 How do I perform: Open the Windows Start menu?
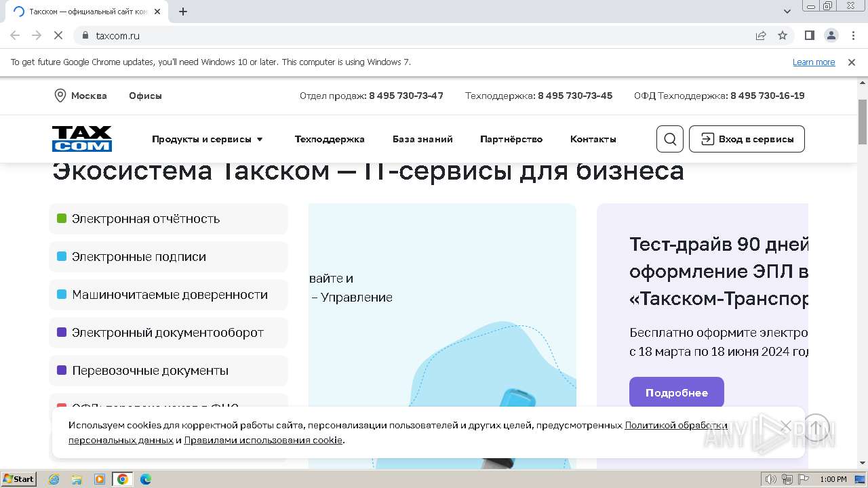pyautogui.click(x=19, y=479)
